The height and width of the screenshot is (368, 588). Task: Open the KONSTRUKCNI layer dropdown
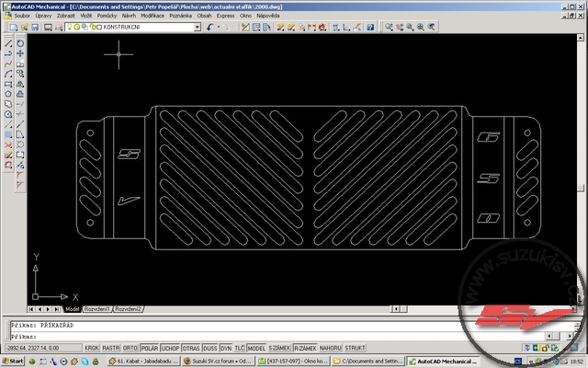198,27
